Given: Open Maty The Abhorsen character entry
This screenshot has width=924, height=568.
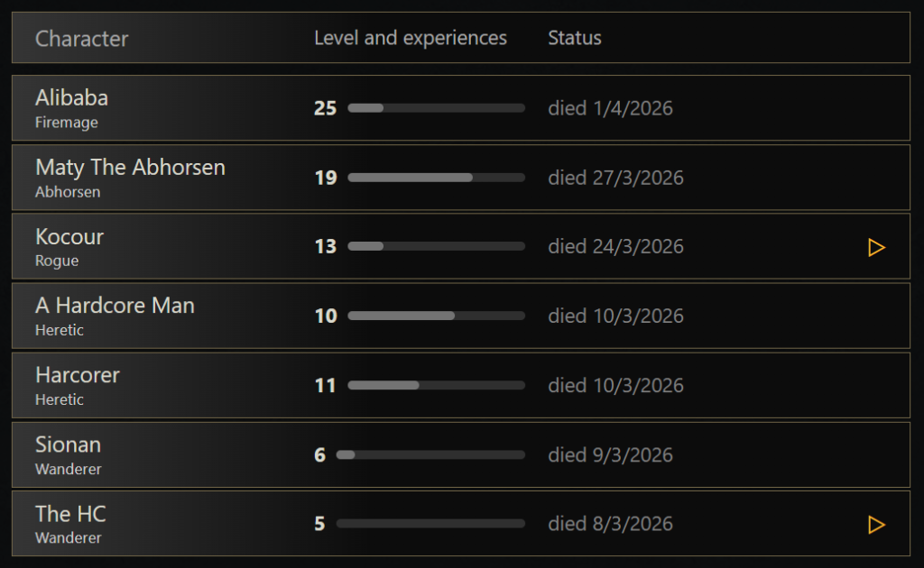Looking at the screenshot, I should tap(130, 168).
